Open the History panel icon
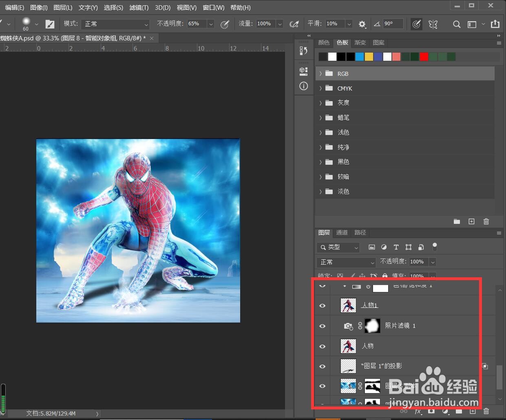506x420 pixels. (x=303, y=51)
